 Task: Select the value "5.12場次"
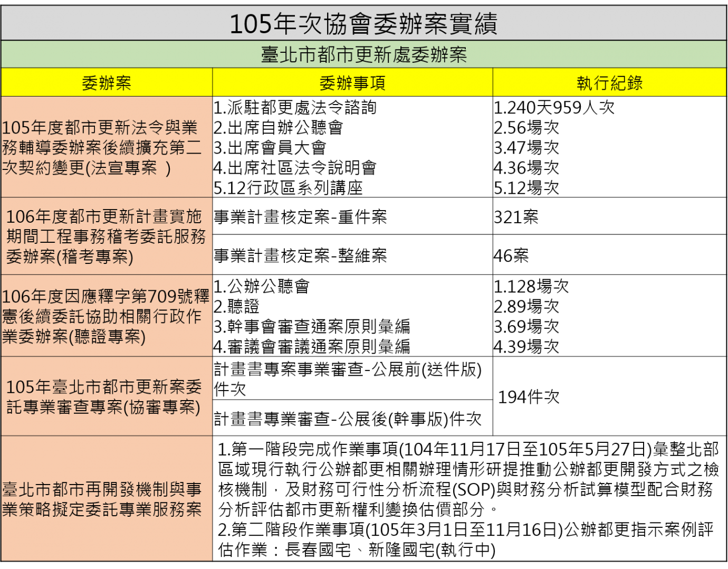(526, 188)
